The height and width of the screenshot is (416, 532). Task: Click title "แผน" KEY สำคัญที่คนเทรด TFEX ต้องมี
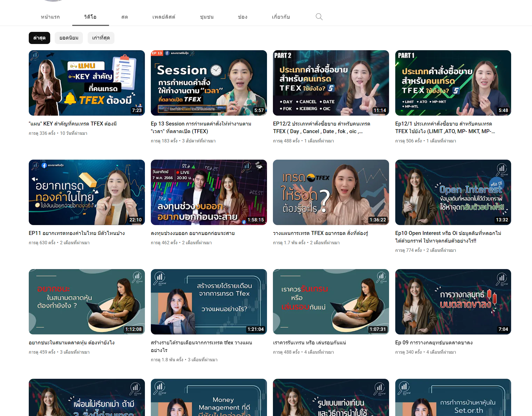click(73, 124)
